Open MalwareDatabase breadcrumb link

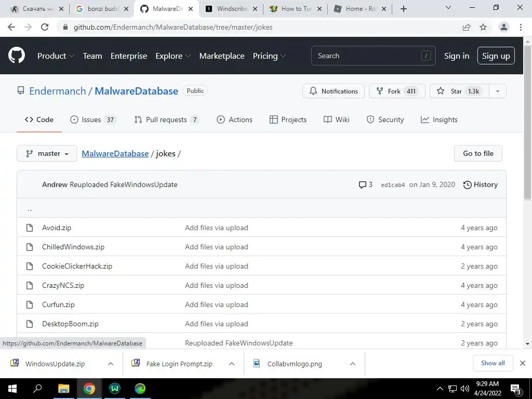[x=115, y=153]
